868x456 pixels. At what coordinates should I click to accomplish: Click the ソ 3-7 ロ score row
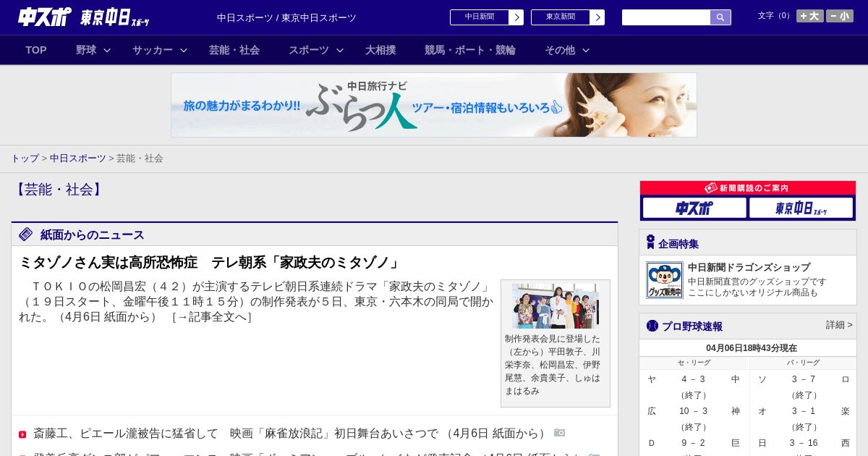(x=804, y=379)
